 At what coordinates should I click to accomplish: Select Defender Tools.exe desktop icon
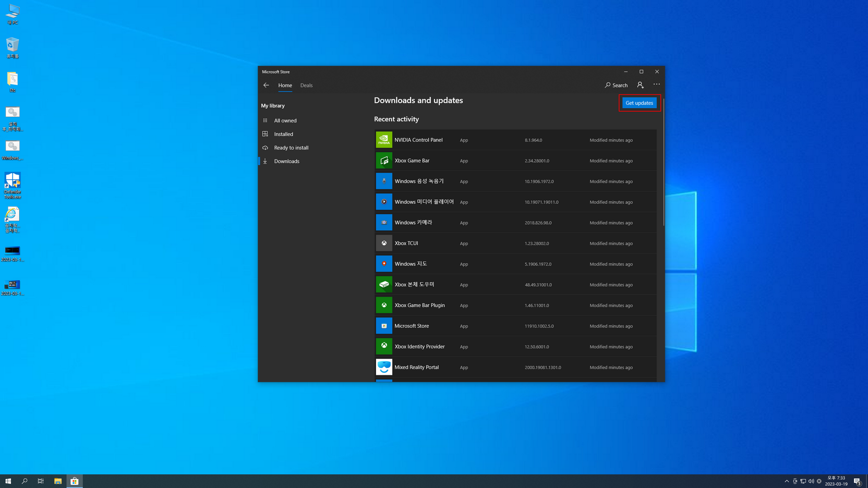(13, 186)
